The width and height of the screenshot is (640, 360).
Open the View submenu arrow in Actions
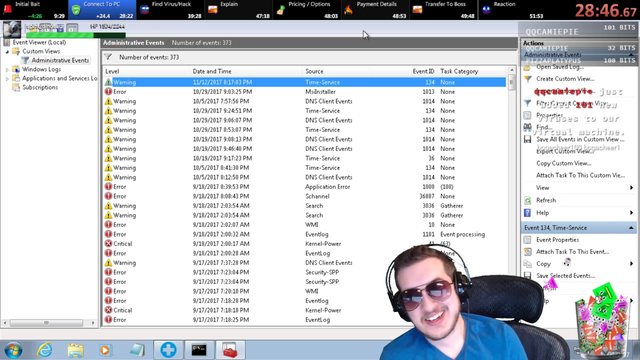coord(631,188)
